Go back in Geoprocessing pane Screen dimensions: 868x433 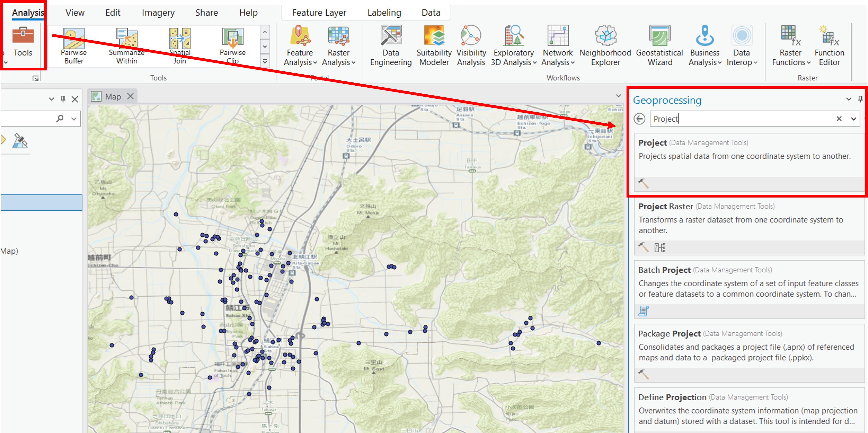639,119
